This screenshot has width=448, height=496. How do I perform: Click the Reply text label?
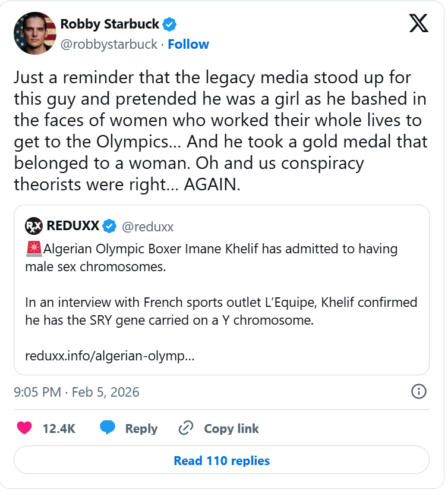click(141, 429)
